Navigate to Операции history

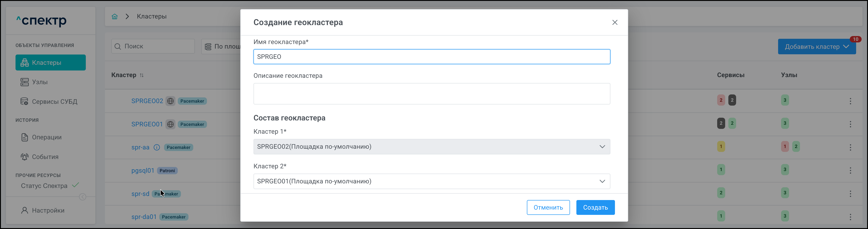click(x=47, y=137)
